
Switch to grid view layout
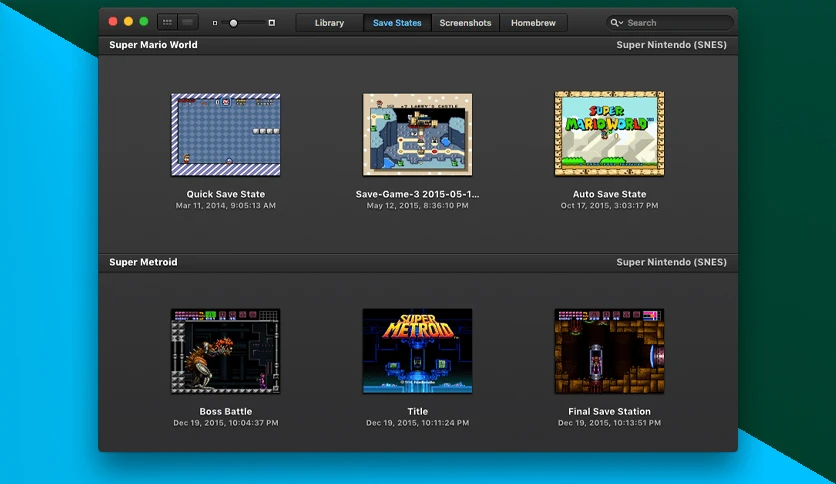167,22
